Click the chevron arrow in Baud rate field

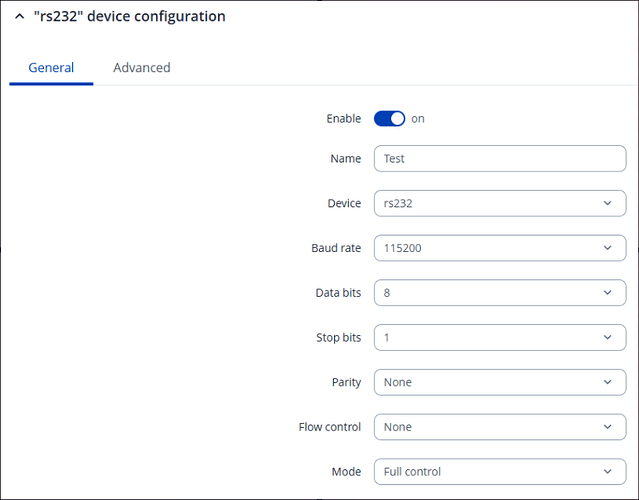pos(608,248)
